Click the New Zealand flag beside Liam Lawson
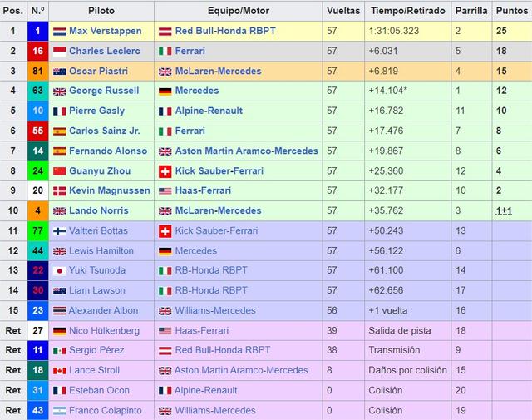532x420 pixels. [59, 291]
